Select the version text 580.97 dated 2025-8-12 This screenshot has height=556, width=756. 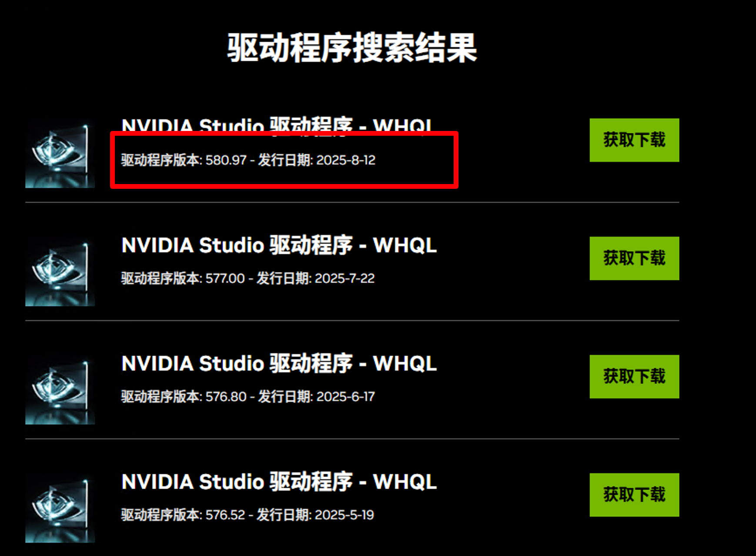point(248,160)
